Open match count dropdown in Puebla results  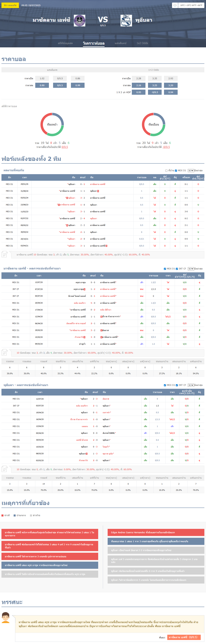tap(191, 385)
